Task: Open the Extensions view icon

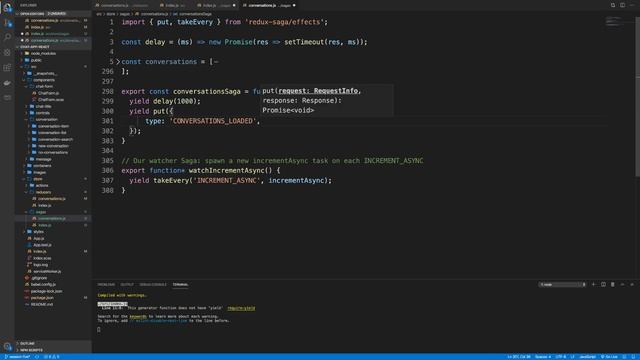Action: (x=7, y=67)
